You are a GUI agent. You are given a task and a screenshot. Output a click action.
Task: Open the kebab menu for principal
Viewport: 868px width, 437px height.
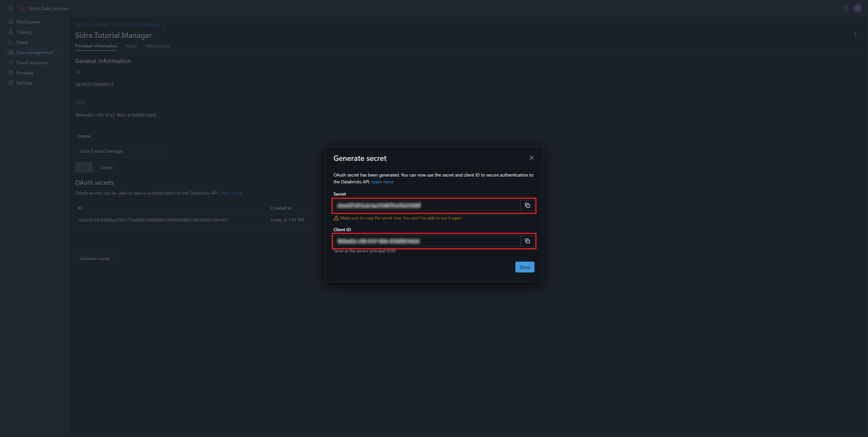[x=855, y=35]
